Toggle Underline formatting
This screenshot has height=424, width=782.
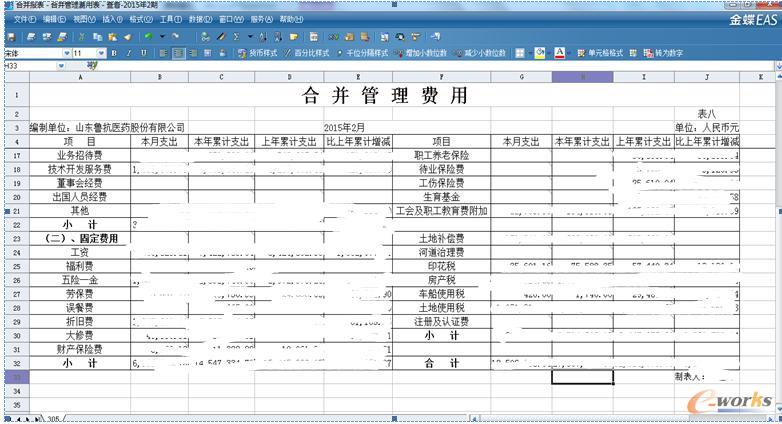pos(143,52)
